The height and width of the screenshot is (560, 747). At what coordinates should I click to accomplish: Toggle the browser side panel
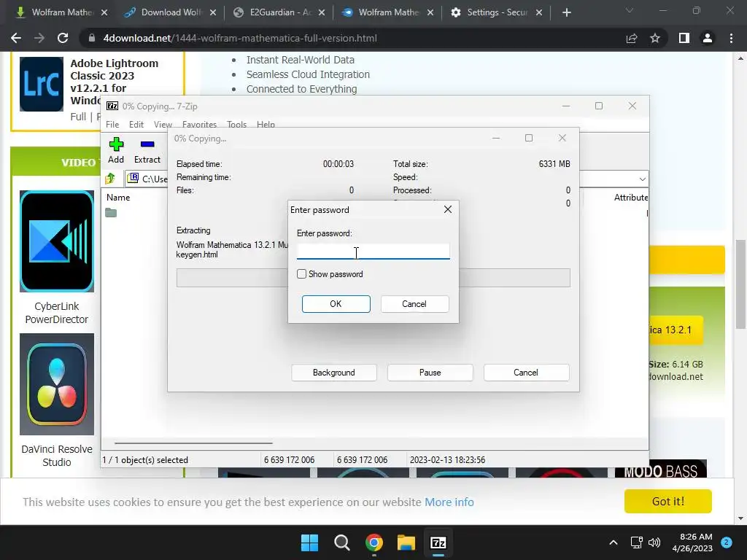[684, 38]
